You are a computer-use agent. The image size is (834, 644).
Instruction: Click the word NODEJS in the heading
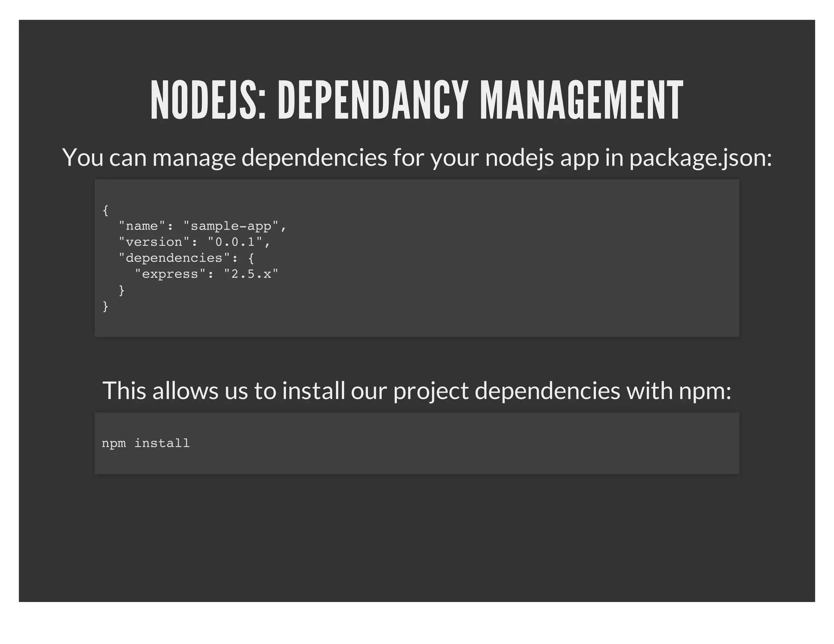click(204, 100)
